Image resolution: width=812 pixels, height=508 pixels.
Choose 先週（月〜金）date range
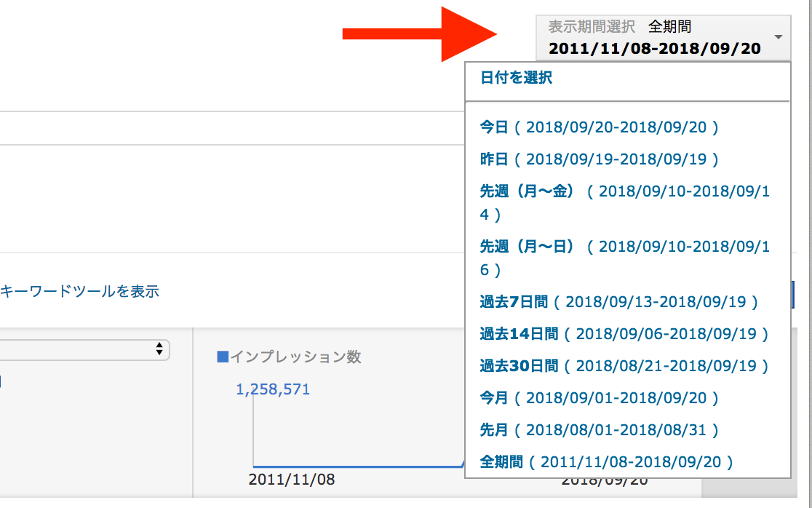624,202
